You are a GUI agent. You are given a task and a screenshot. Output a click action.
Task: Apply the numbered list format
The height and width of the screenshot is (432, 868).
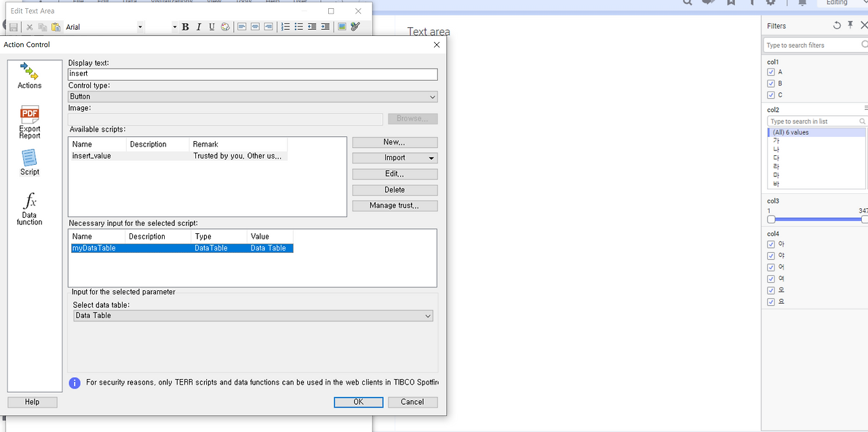[x=285, y=26]
